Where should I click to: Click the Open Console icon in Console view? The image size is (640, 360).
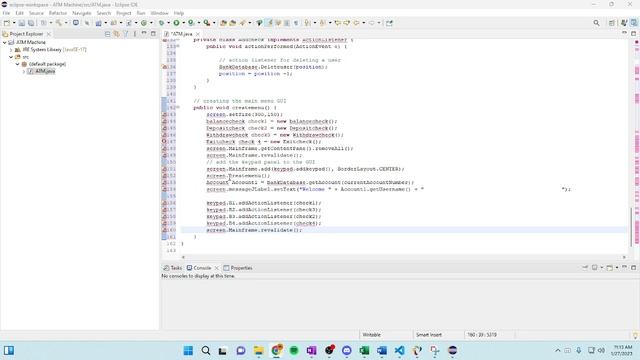coord(609,268)
